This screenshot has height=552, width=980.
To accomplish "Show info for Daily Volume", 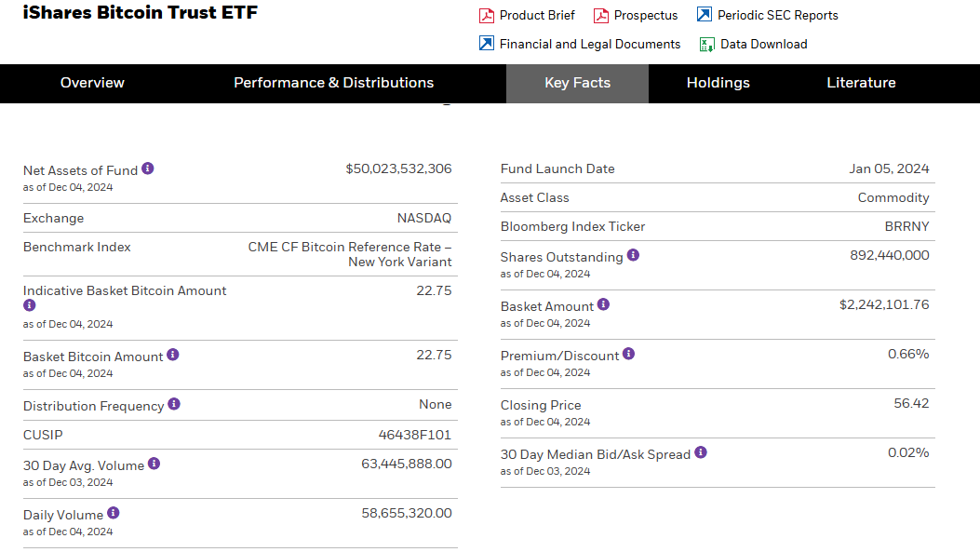I will [x=114, y=513].
